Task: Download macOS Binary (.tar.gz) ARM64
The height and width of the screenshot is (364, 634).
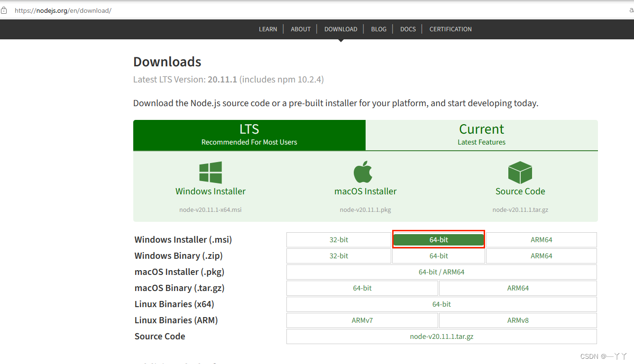Action: [518, 288]
